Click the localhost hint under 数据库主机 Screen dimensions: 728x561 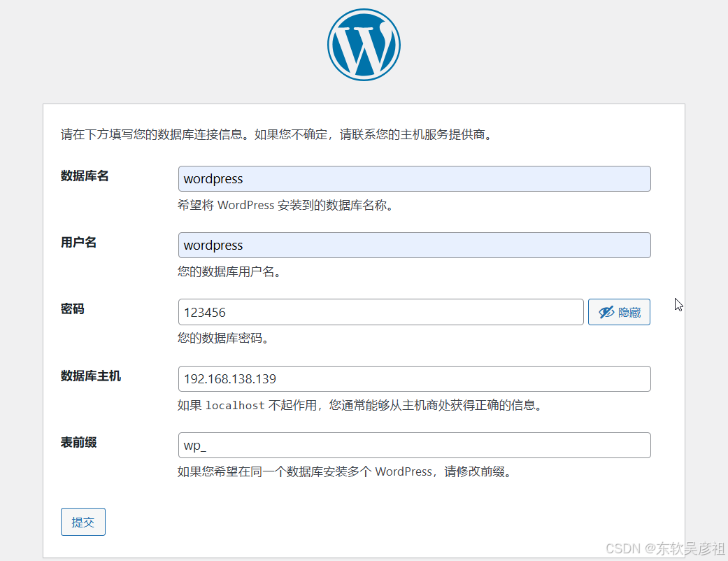coord(361,406)
